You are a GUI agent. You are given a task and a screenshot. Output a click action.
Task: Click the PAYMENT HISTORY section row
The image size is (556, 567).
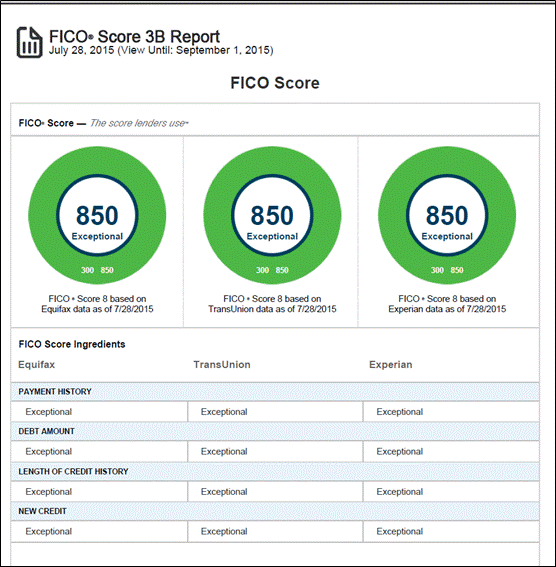coord(275,392)
